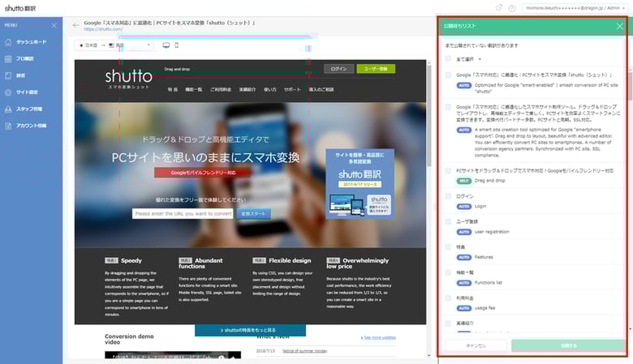The width and height of the screenshot is (633, 364).
Task: Click the page icon next to アカウント情報
Action: click(x=8, y=126)
